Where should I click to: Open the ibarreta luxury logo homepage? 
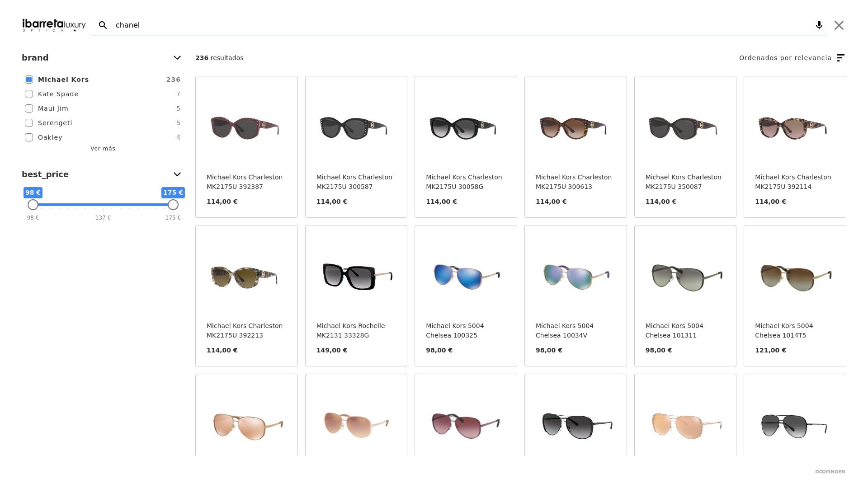(x=54, y=25)
